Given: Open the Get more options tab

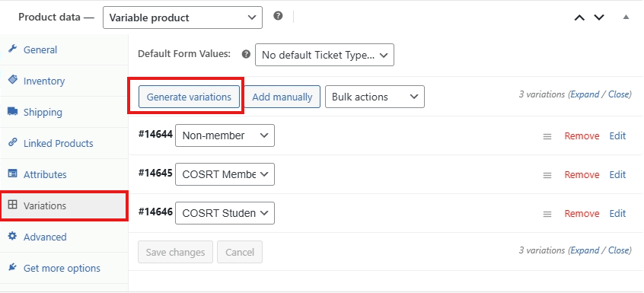Looking at the screenshot, I should tap(64, 268).
